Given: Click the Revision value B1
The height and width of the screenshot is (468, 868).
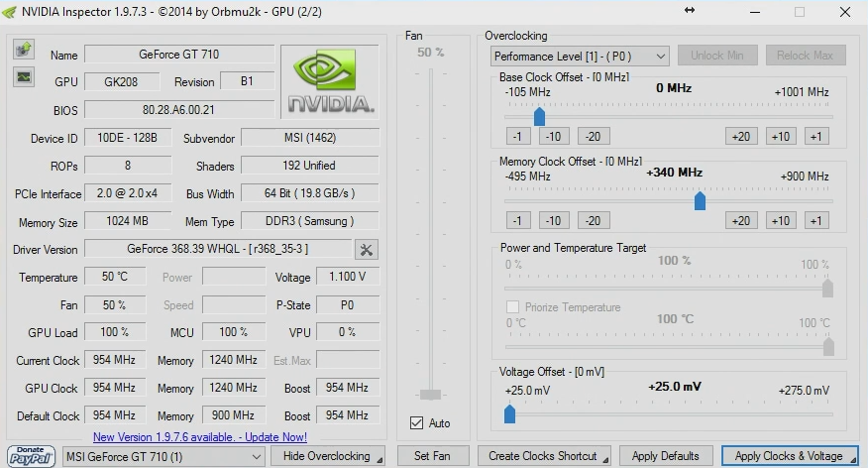Looking at the screenshot, I should 247,81.
